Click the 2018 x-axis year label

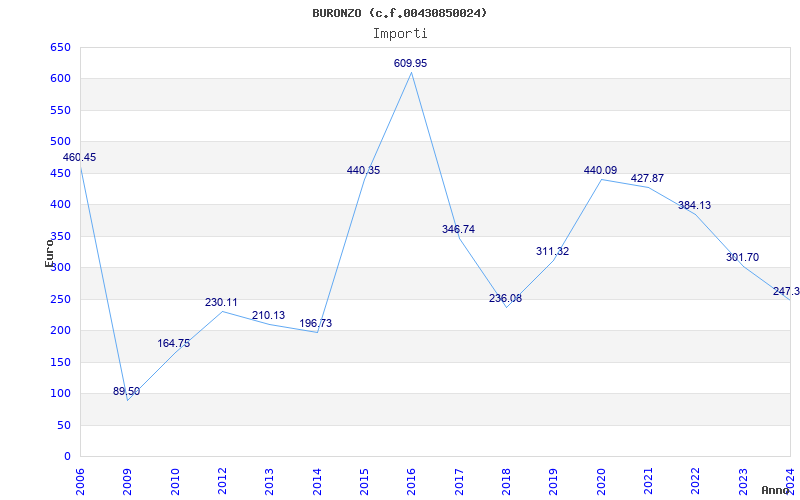click(506, 482)
